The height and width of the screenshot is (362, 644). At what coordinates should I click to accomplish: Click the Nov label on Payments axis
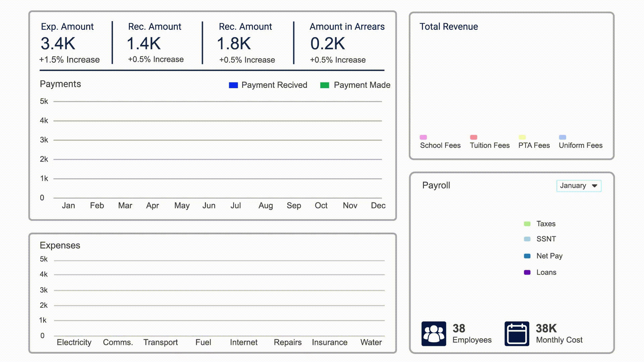click(350, 205)
